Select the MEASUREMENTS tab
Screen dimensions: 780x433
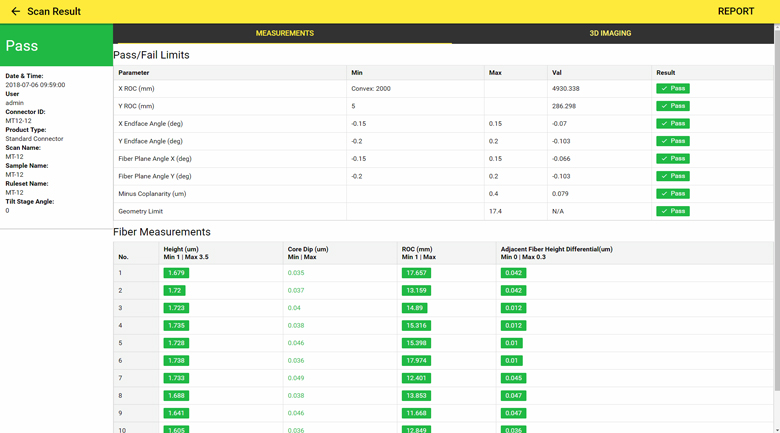[x=284, y=33]
